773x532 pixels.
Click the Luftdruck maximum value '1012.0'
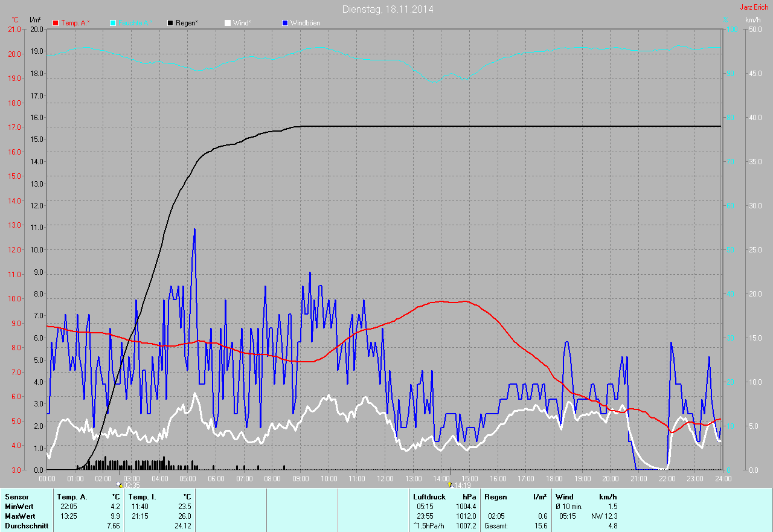[466, 516]
